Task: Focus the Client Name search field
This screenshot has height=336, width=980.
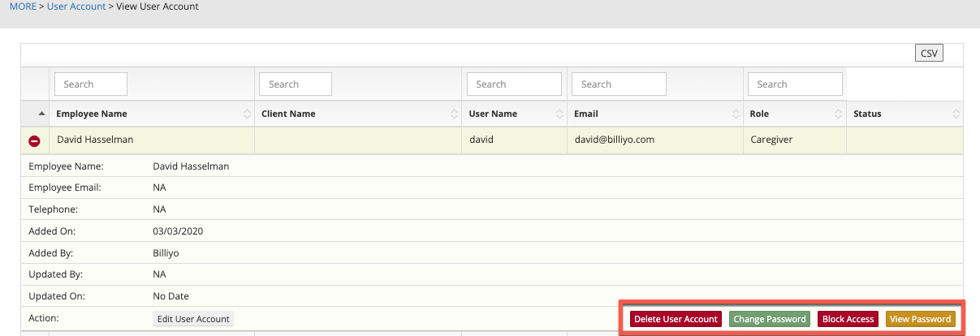Action: [296, 84]
